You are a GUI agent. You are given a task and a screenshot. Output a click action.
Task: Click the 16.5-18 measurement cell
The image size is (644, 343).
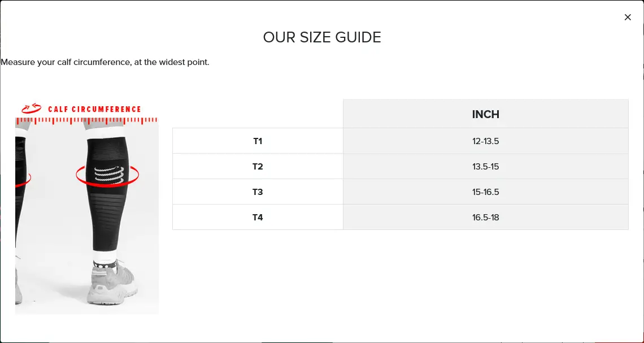485,218
